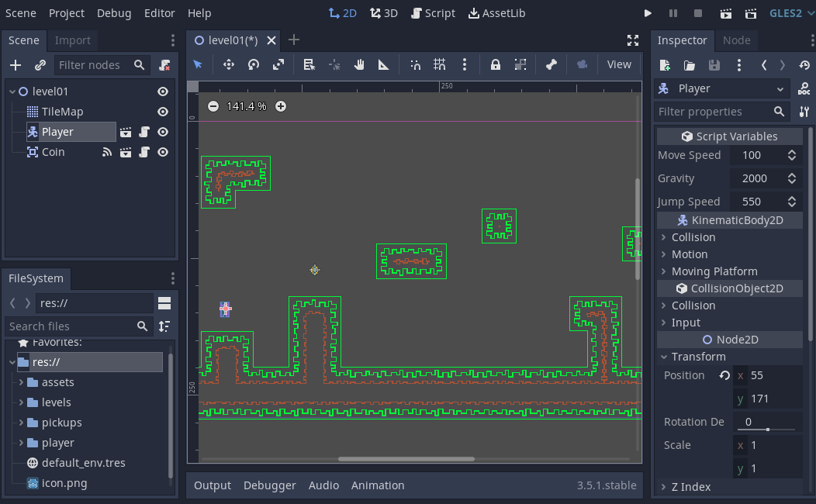This screenshot has width=816, height=504.
Task: Select the Scale Mode tool
Action: (278, 64)
